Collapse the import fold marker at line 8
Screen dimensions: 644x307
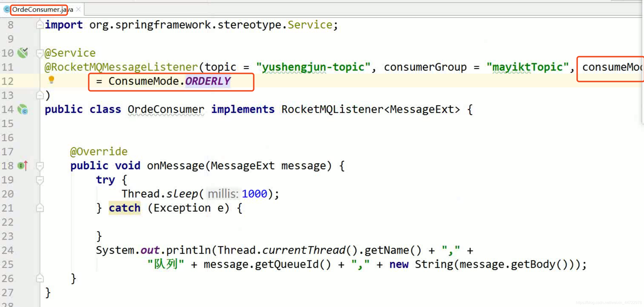[x=40, y=24]
